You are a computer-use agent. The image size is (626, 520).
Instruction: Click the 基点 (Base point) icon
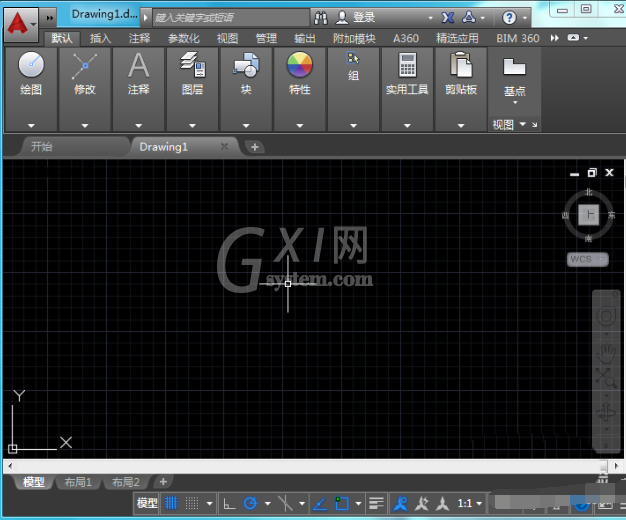coord(514,67)
